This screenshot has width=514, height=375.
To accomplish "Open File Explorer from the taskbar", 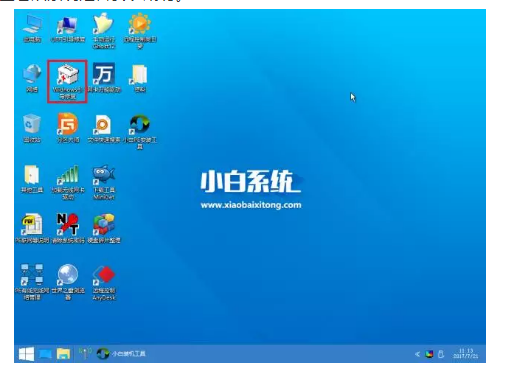I will [x=63, y=354].
